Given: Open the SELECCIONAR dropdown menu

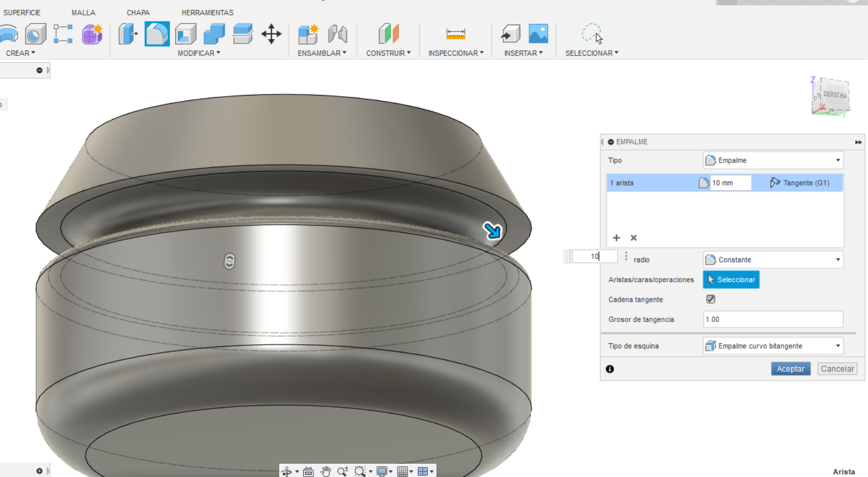Looking at the screenshot, I should 591,53.
